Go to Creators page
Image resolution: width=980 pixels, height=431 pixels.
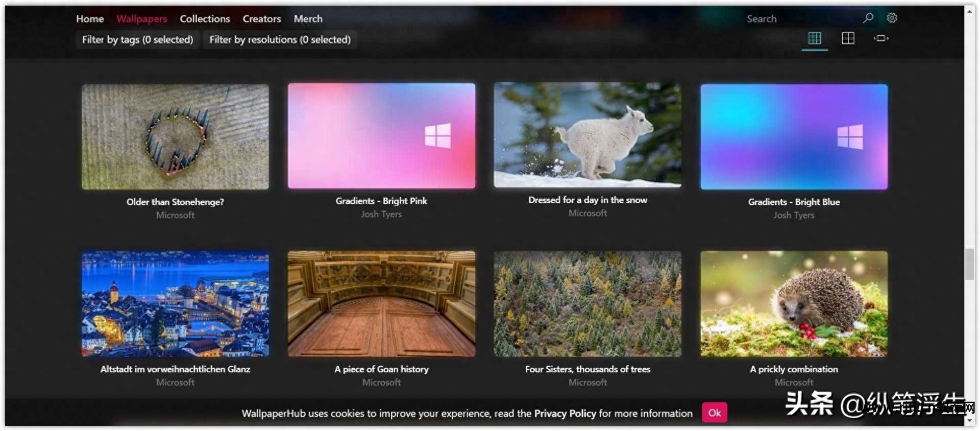tap(262, 19)
